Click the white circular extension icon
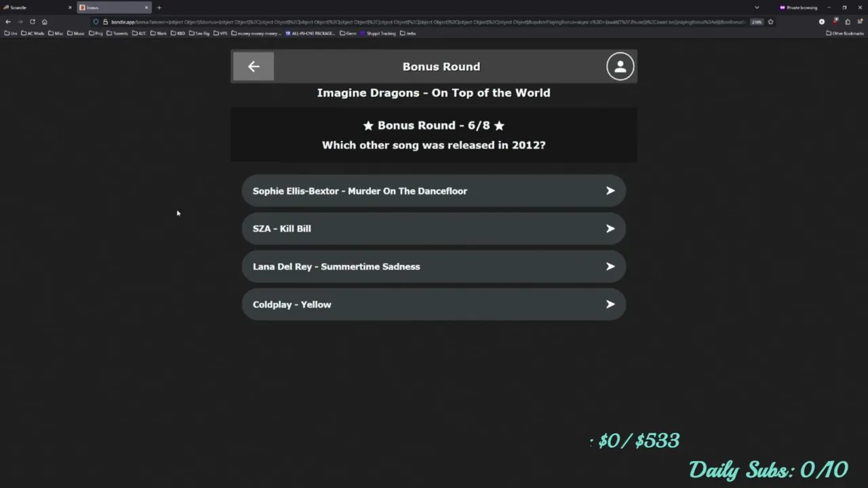The height and width of the screenshot is (488, 868). pyautogui.click(x=822, y=22)
